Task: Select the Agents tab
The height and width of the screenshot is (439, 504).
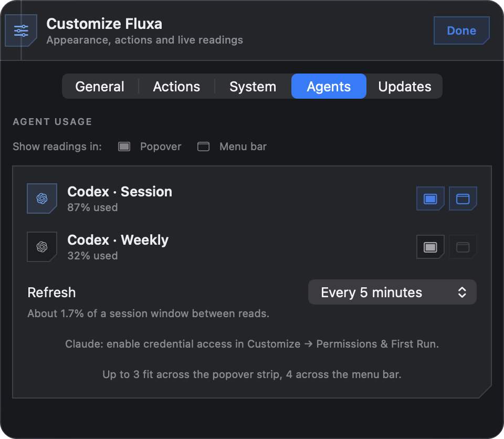Action: [x=329, y=87]
